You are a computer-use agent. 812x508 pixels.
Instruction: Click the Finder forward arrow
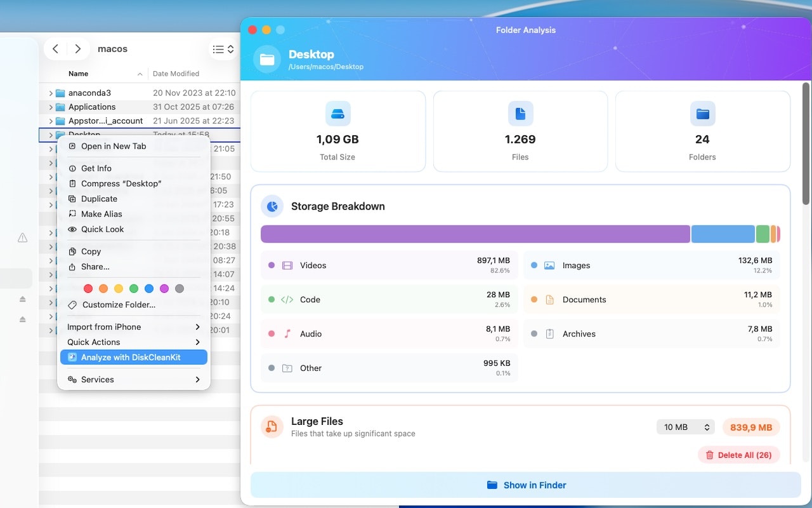click(77, 49)
